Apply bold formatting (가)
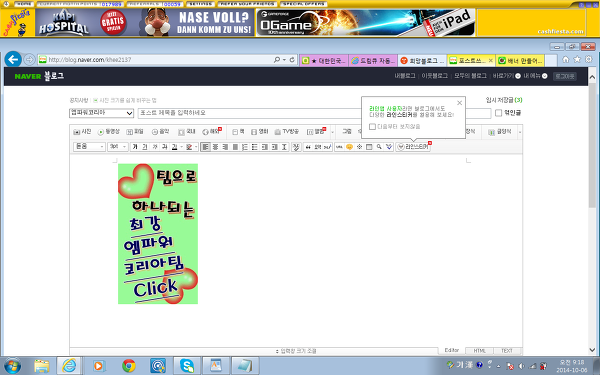 (x=135, y=147)
